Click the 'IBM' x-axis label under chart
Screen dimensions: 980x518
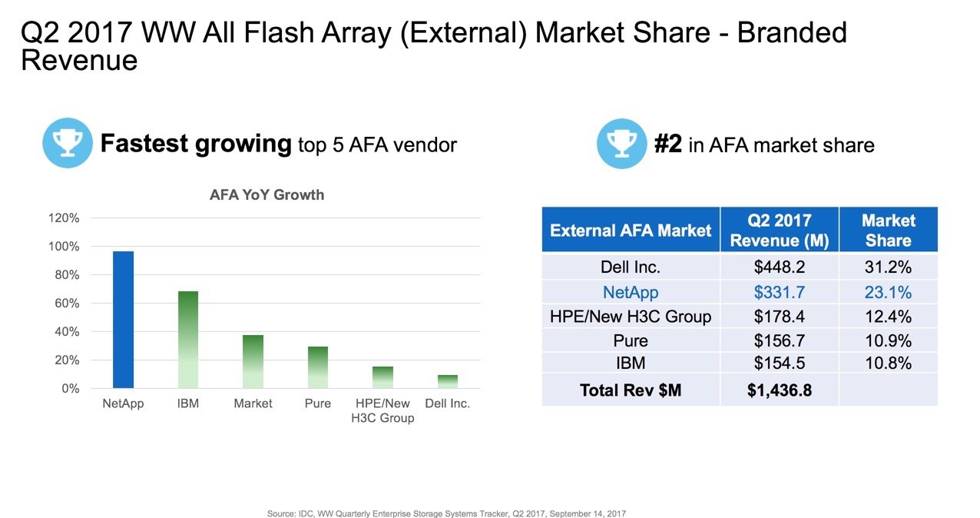(188, 403)
